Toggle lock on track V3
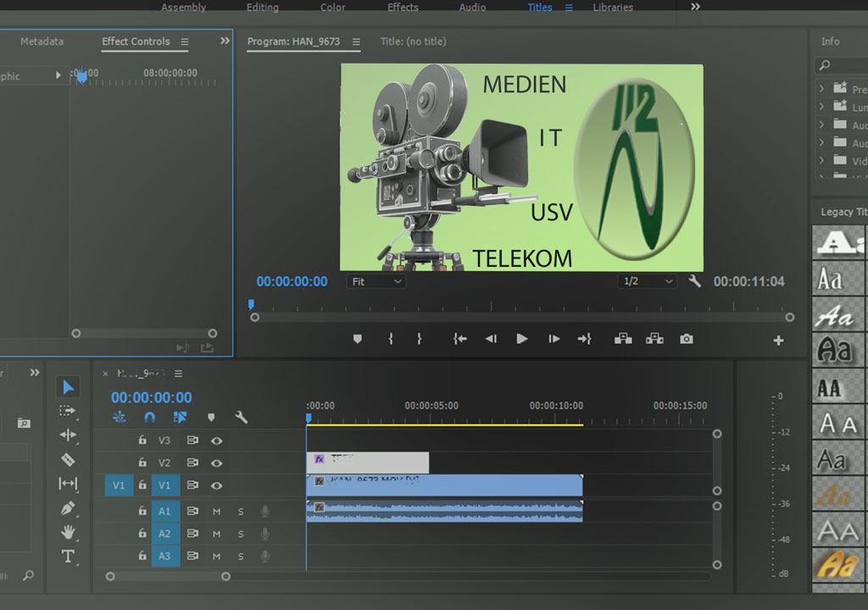The image size is (868, 610). 142,440
